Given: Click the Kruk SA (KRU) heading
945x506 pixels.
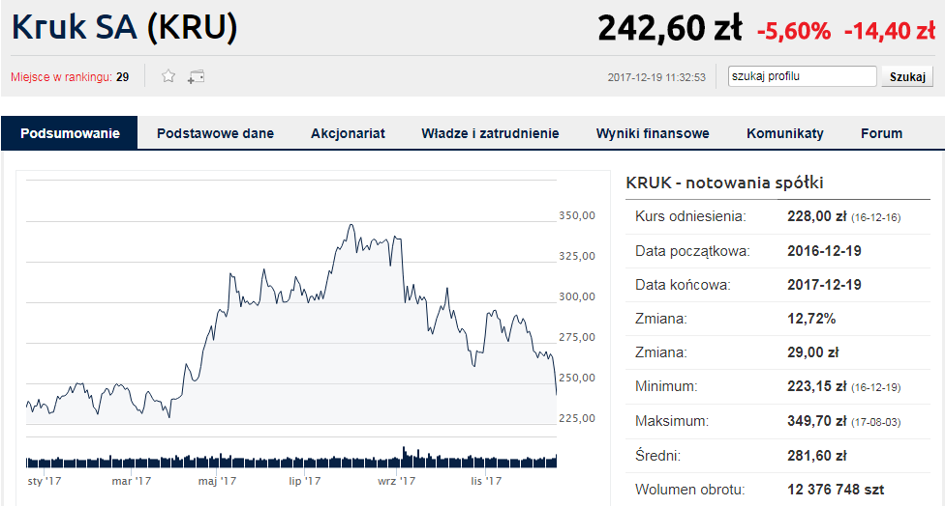Looking at the screenshot, I should pos(124,27).
